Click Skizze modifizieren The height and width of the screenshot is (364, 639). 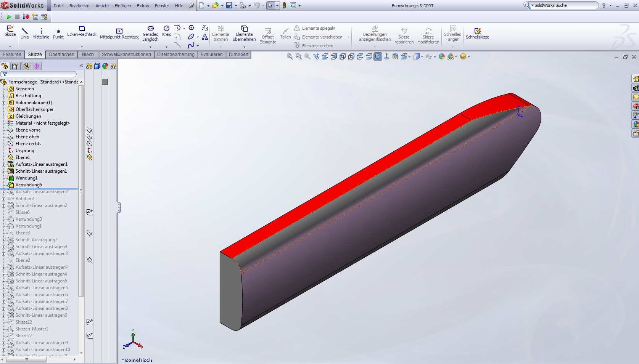tap(428, 36)
